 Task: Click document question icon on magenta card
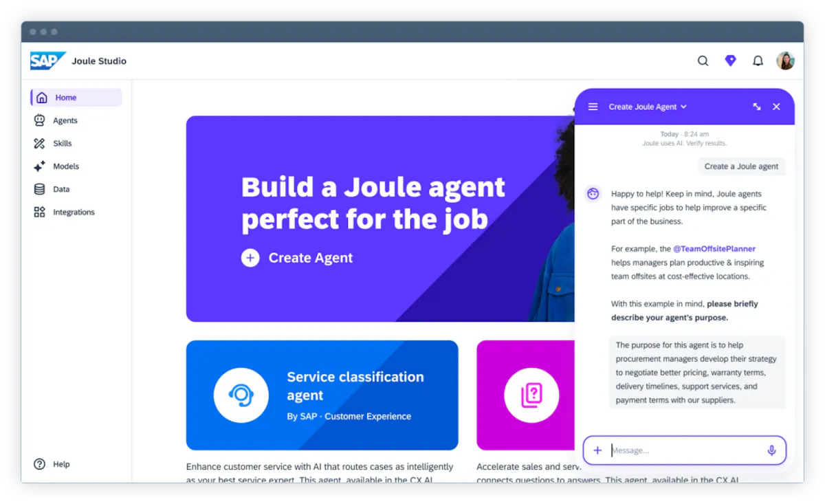[531, 395]
